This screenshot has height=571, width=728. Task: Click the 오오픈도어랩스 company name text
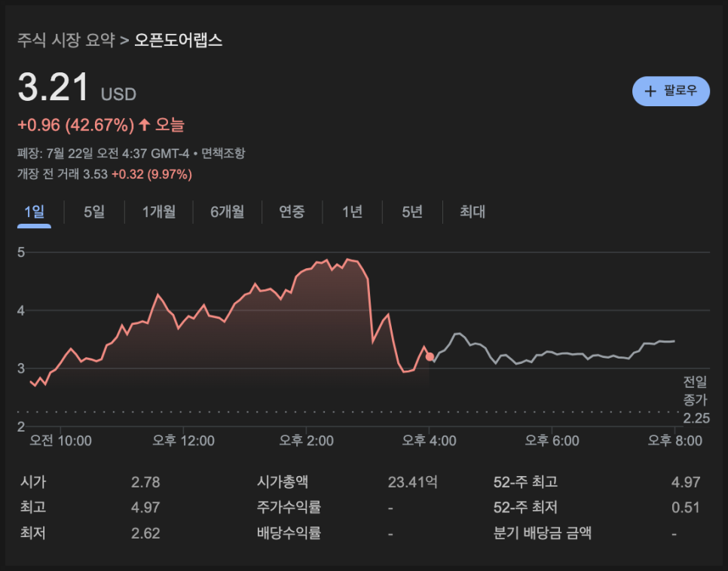pos(179,40)
